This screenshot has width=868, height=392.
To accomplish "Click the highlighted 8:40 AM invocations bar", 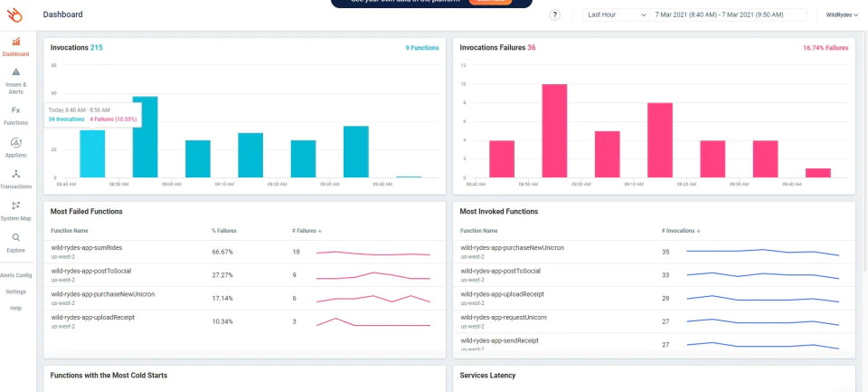I will (x=92, y=154).
